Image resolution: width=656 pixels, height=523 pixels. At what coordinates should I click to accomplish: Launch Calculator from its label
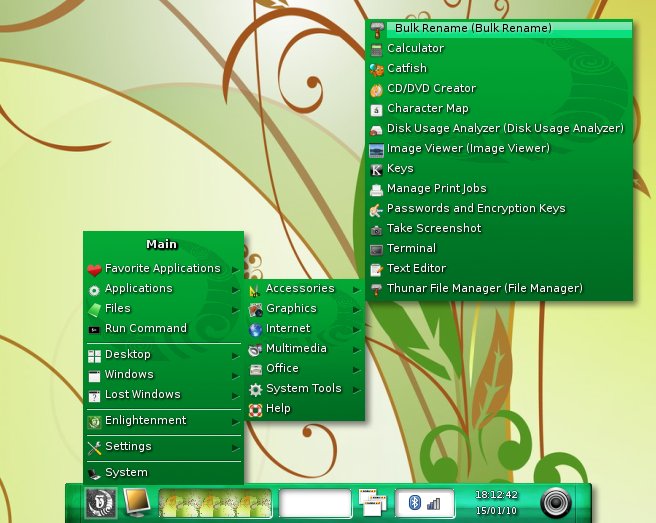pos(415,48)
